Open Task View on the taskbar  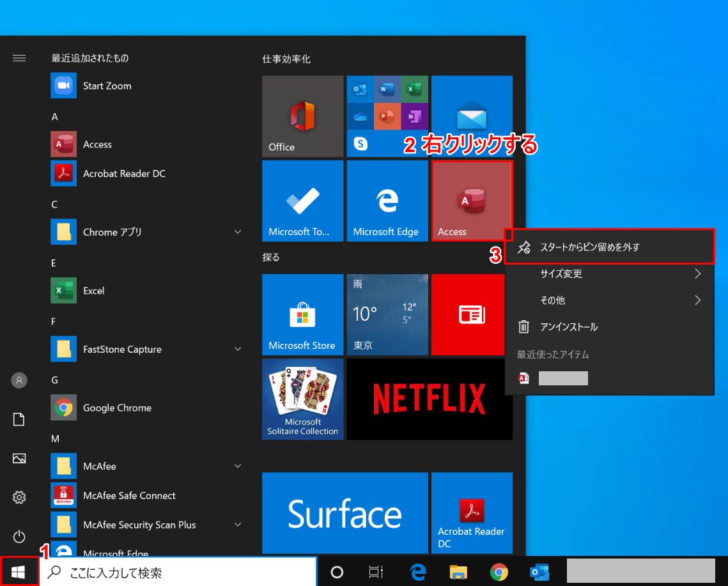(x=376, y=572)
